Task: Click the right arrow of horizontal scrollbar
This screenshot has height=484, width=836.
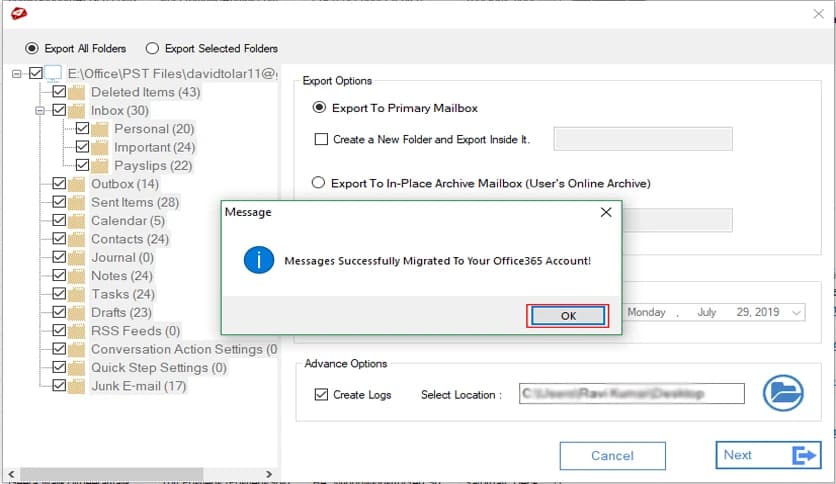Action: click(x=269, y=474)
